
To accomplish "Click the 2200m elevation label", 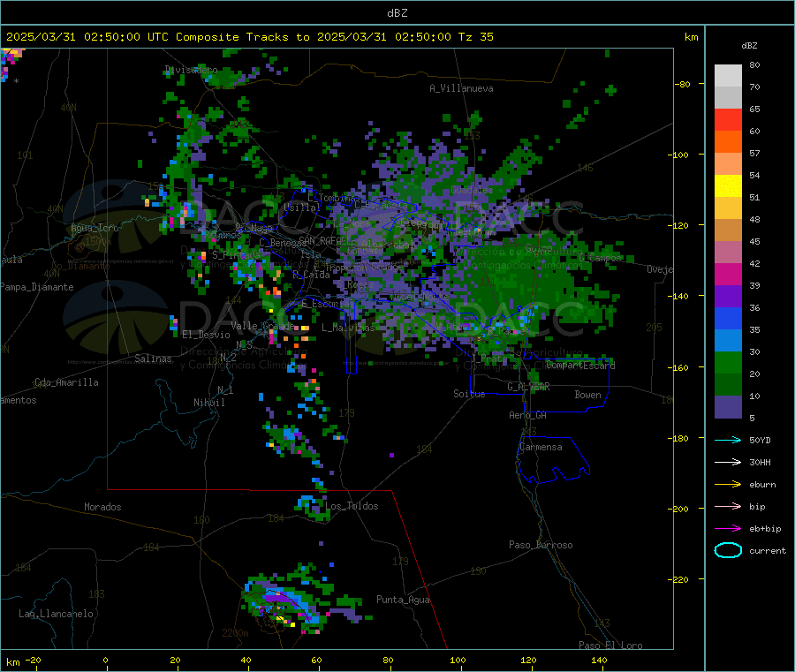I will (x=235, y=633).
